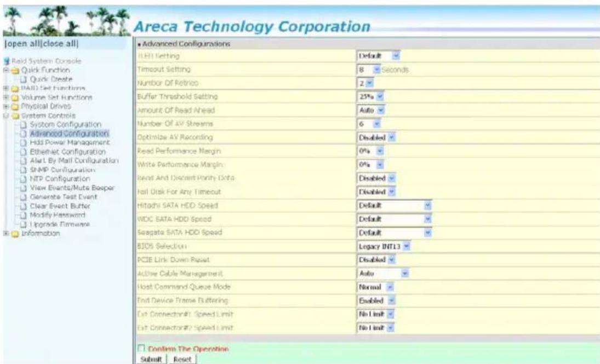Viewport: 600px width, 364px height.
Task: Open End Device Frame Buffering dropdown
Action: [376, 301]
